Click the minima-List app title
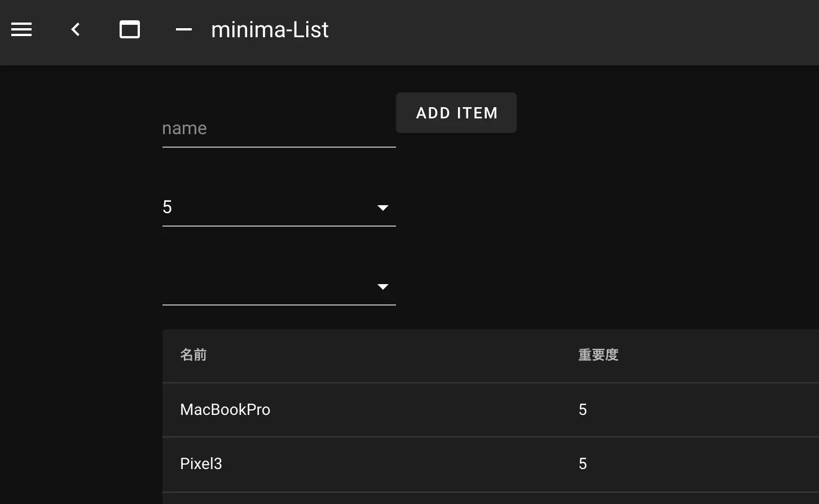The image size is (819, 504). click(270, 29)
